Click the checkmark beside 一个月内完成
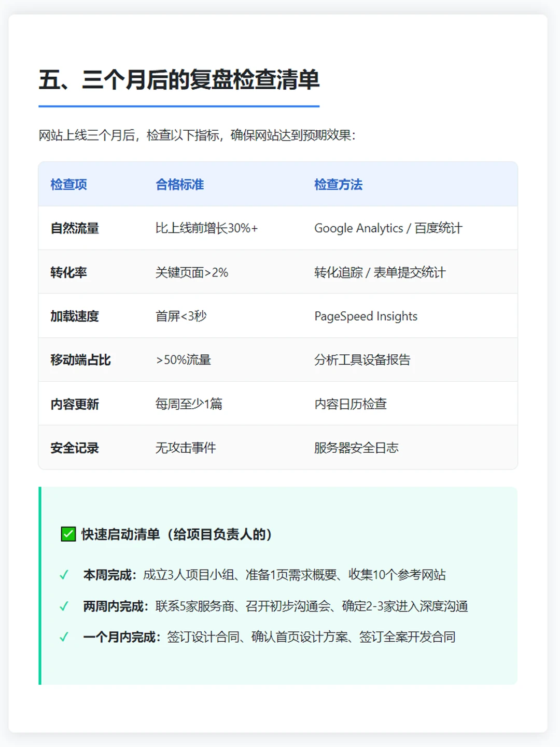 point(64,637)
